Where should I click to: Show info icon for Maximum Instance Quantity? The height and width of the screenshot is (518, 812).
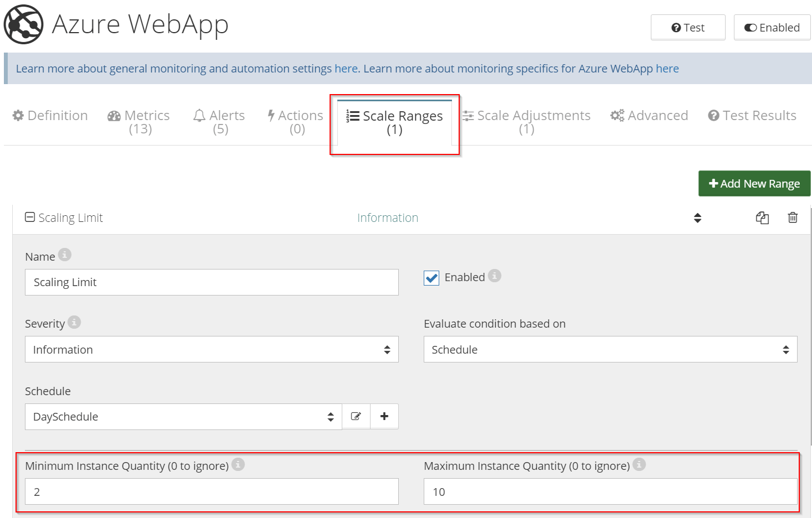(x=639, y=464)
